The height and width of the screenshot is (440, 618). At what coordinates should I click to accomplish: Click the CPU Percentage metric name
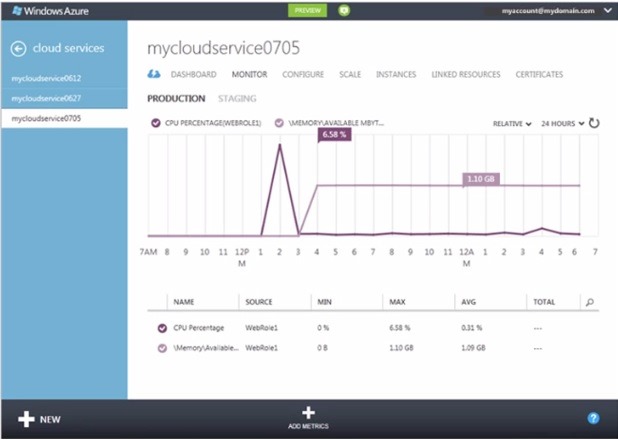pos(199,328)
